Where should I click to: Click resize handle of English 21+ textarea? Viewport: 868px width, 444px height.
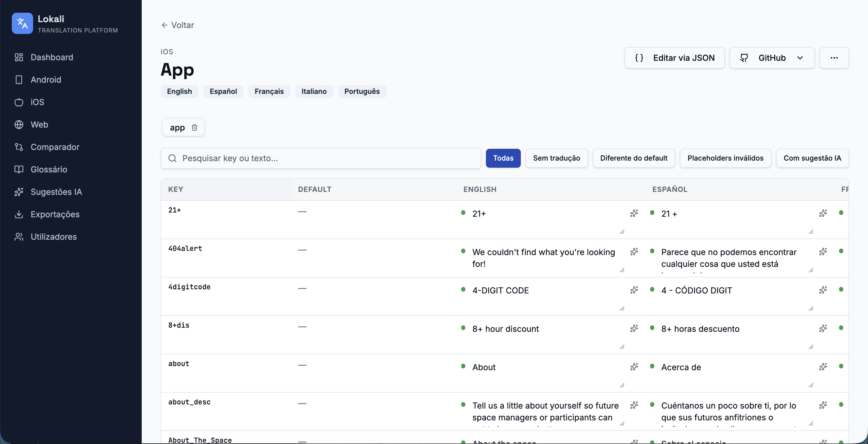(622, 232)
